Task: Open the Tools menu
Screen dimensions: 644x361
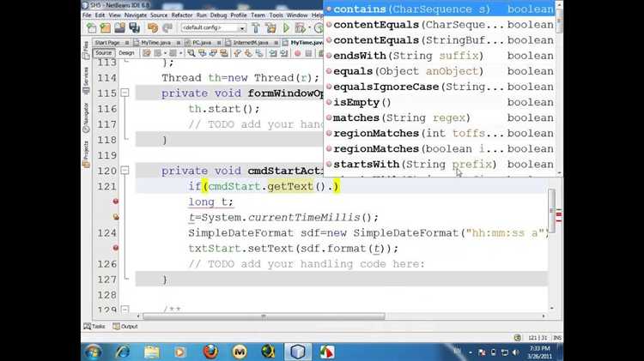Action: [x=276, y=15]
